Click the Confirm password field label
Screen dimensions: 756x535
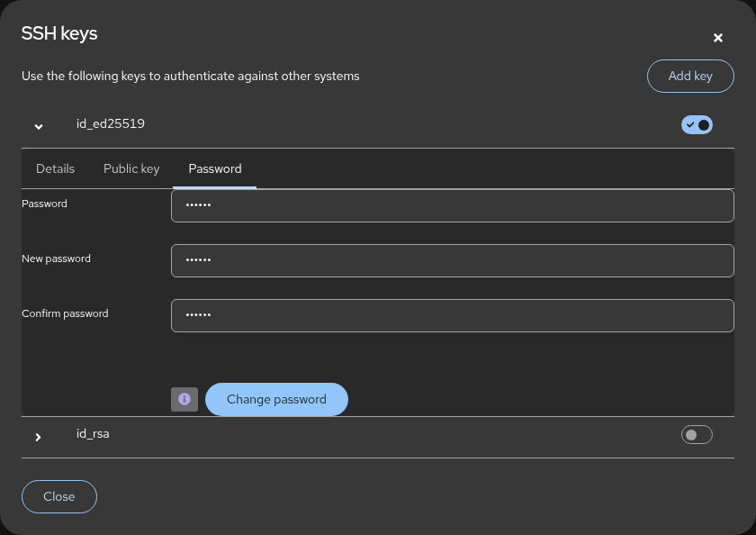click(65, 313)
